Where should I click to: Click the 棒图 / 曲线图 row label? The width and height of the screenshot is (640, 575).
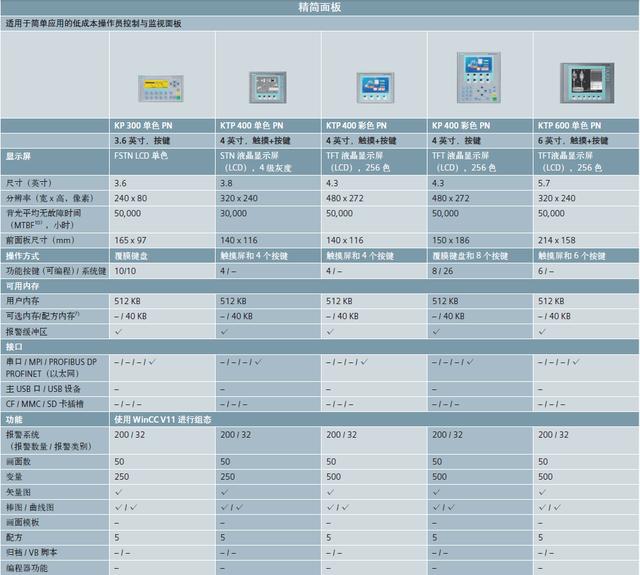tap(30, 508)
